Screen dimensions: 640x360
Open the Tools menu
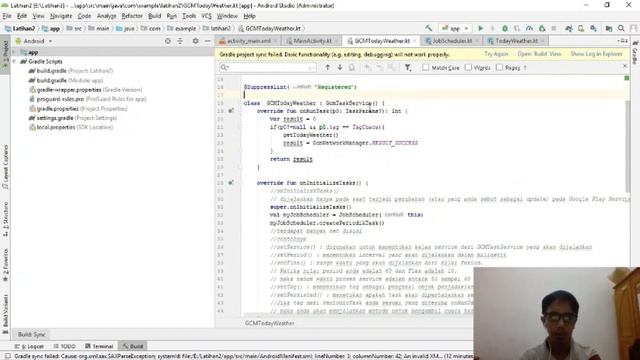189,16
